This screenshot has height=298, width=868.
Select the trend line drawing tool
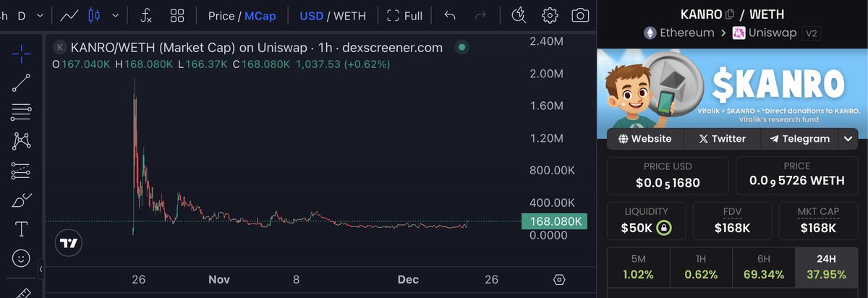(21, 83)
